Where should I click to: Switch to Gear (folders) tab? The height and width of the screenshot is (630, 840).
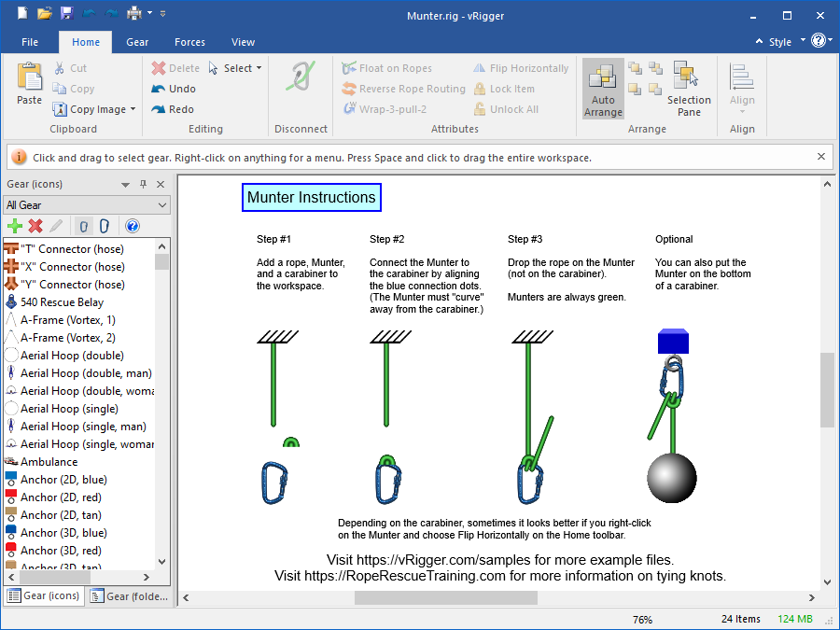pyautogui.click(x=130, y=596)
